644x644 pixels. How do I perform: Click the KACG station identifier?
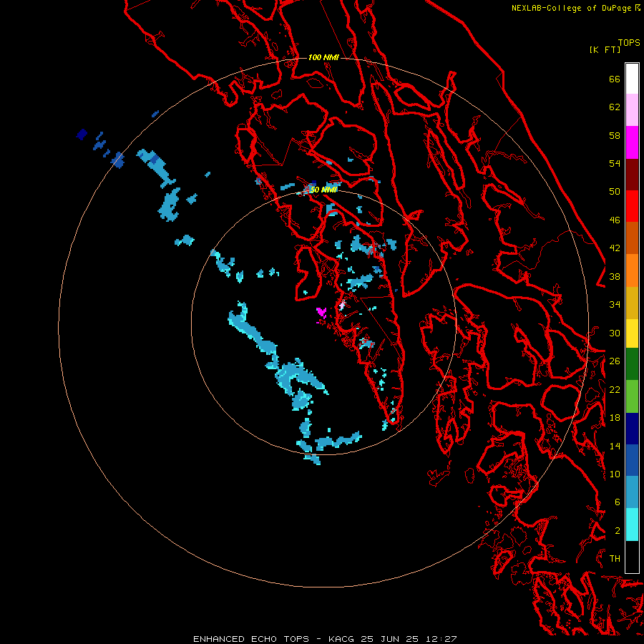(342, 639)
